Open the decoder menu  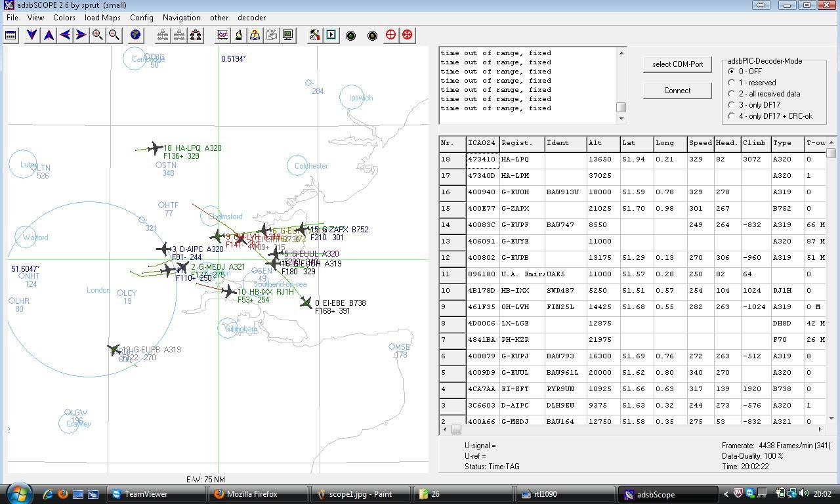click(251, 18)
